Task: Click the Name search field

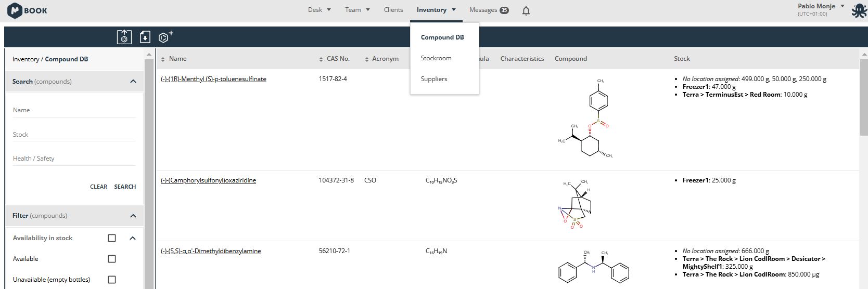Action: tap(74, 110)
